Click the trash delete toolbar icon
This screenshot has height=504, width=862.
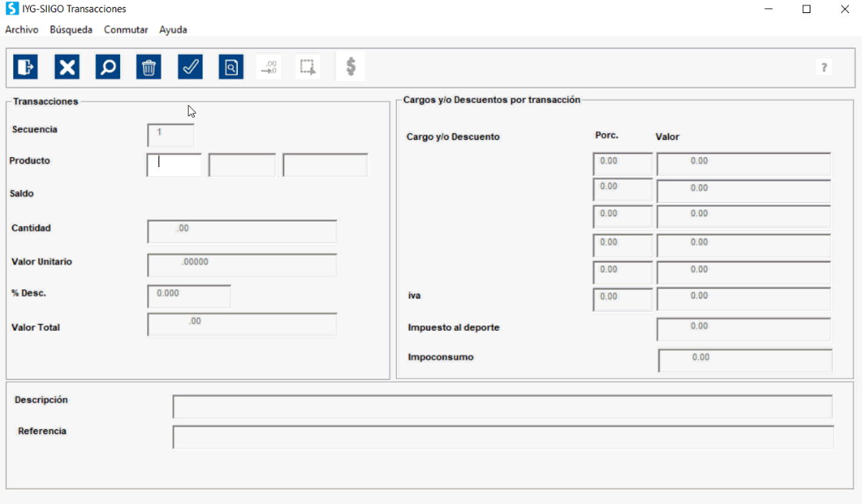[149, 67]
